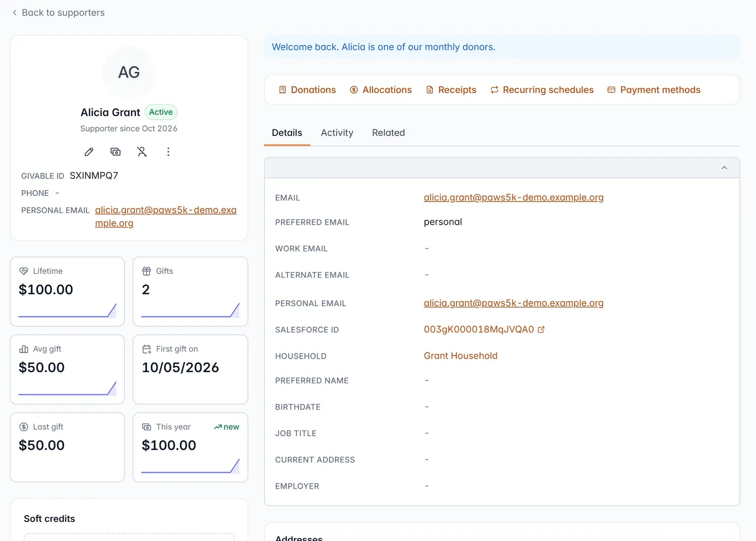Click the calendar icon on First gift on card
Screen dimensions: 756x541
(147, 349)
